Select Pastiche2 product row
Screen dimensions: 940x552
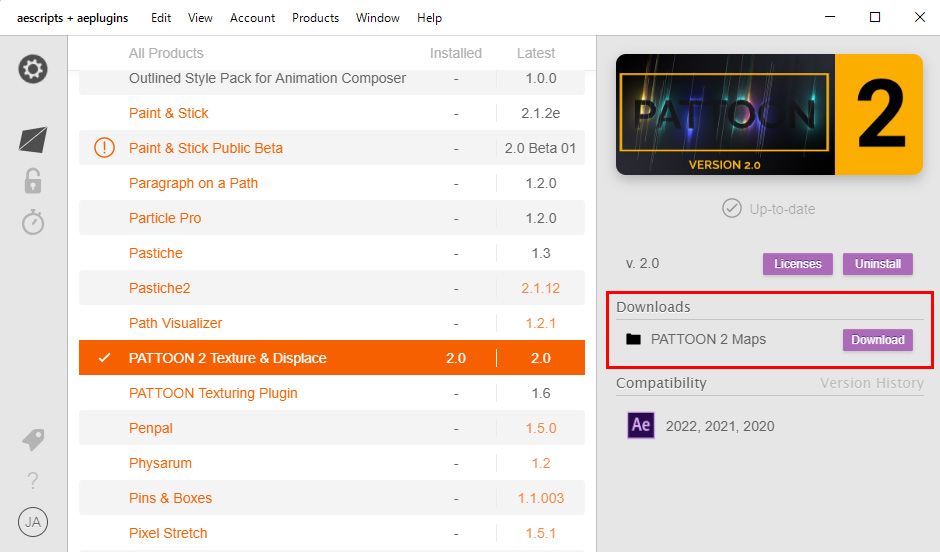pos(332,288)
